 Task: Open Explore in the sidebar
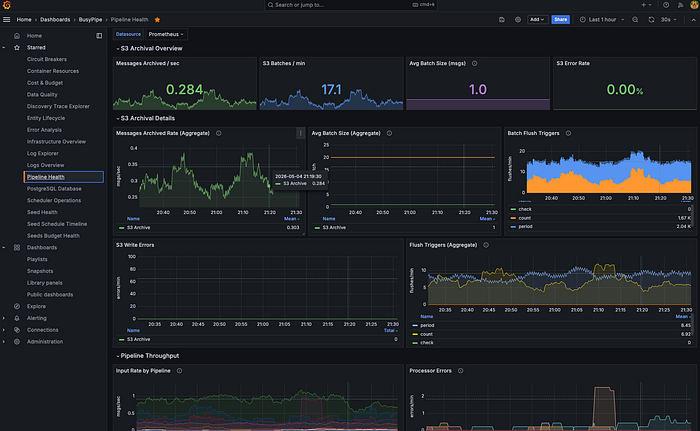click(x=36, y=306)
